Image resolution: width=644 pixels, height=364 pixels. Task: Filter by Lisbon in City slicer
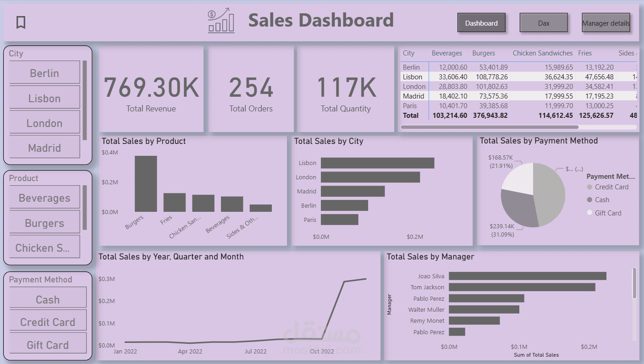click(x=44, y=98)
